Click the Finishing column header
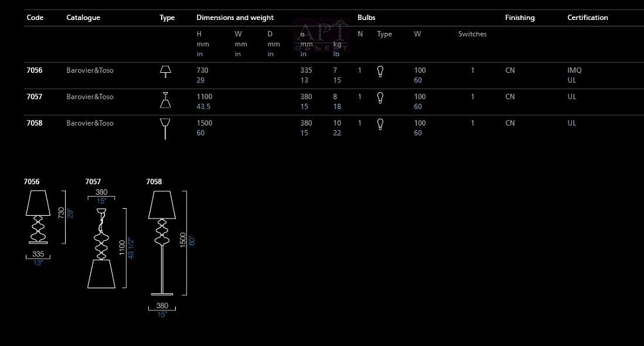 tap(520, 18)
